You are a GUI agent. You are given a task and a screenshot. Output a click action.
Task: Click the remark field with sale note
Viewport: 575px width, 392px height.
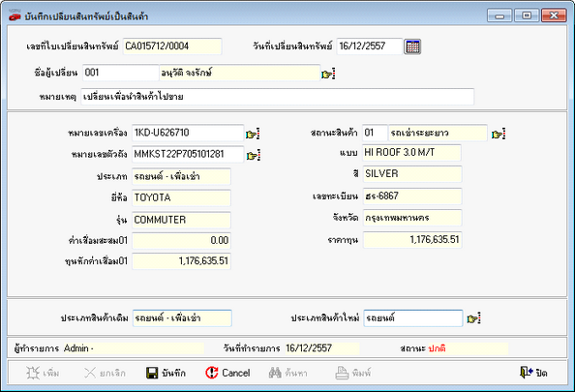coord(277,97)
